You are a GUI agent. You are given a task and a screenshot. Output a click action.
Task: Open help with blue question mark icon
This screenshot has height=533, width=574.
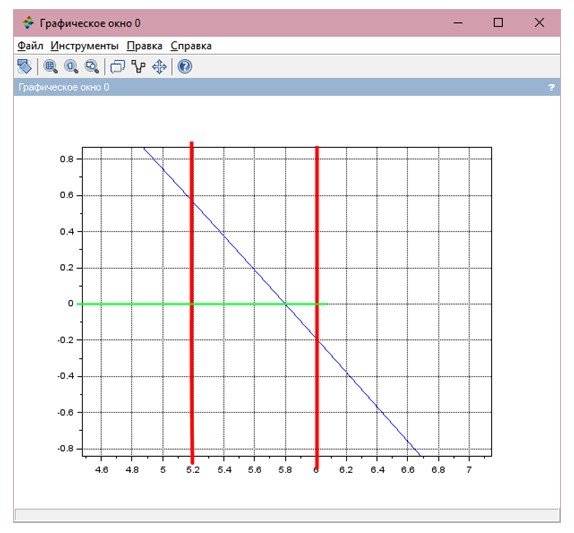(x=185, y=67)
